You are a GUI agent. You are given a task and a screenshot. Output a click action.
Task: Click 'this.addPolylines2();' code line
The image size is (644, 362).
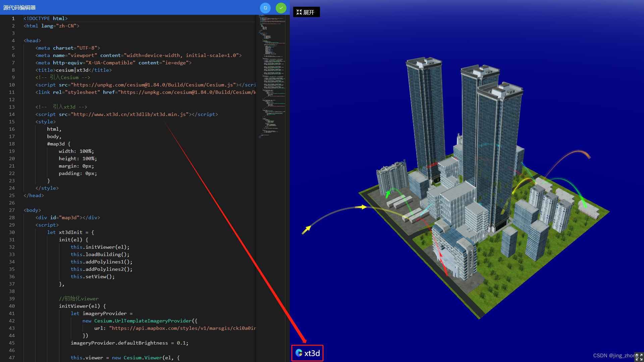click(102, 269)
